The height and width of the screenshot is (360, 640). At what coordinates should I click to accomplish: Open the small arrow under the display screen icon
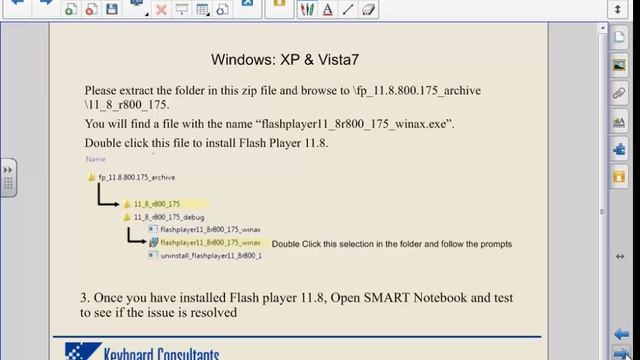coord(146,14)
